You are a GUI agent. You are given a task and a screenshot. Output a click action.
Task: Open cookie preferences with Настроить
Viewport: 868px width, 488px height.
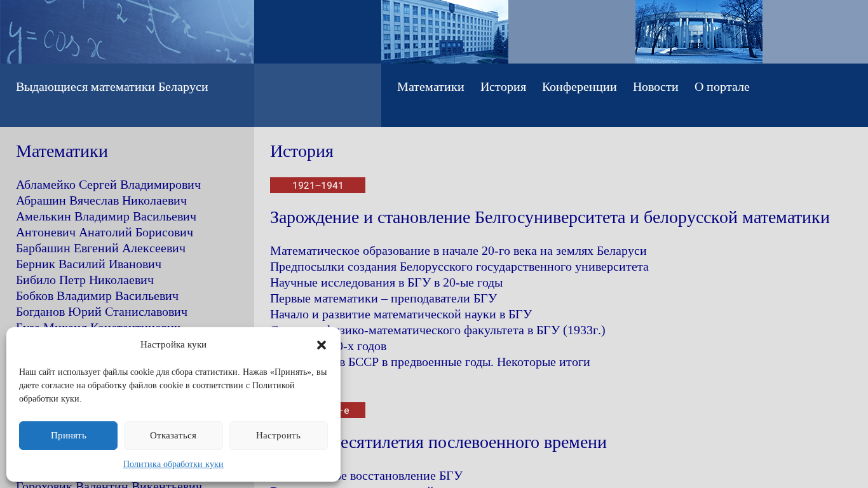point(278,435)
